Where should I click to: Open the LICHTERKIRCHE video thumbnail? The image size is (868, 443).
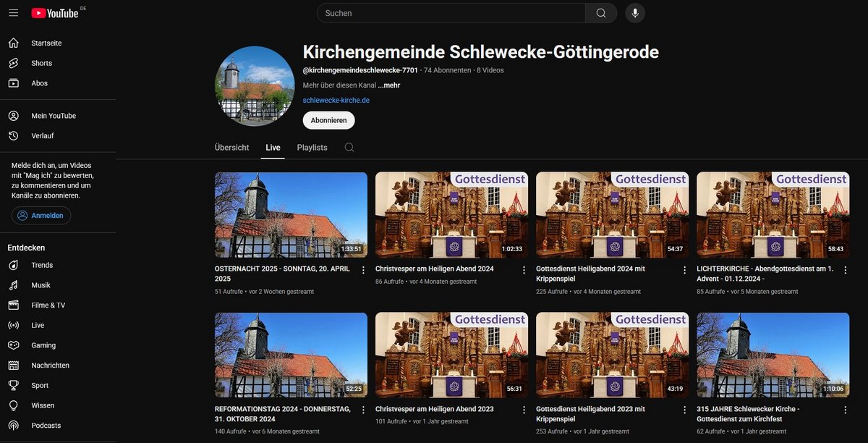pyautogui.click(x=773, y=215)
